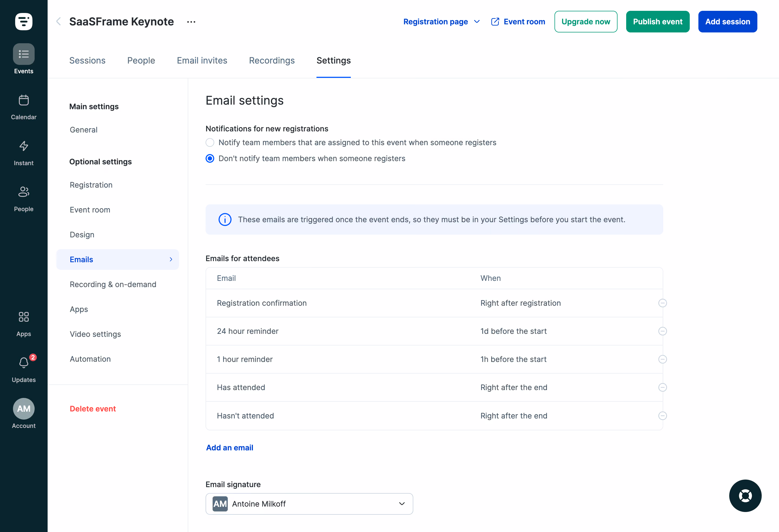The image size is (779, 532).
Task: Open the help lifebuoy chat button
Action: coord(745,496)
